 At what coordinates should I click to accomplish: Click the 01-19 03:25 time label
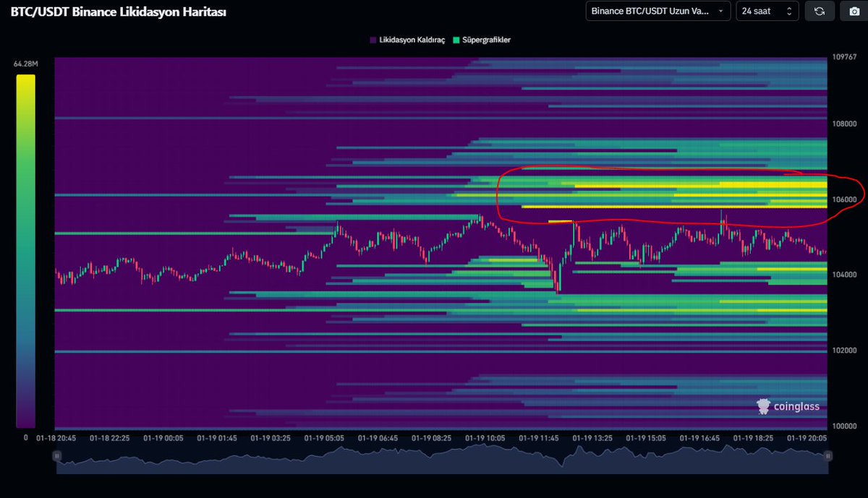point(271,438)
